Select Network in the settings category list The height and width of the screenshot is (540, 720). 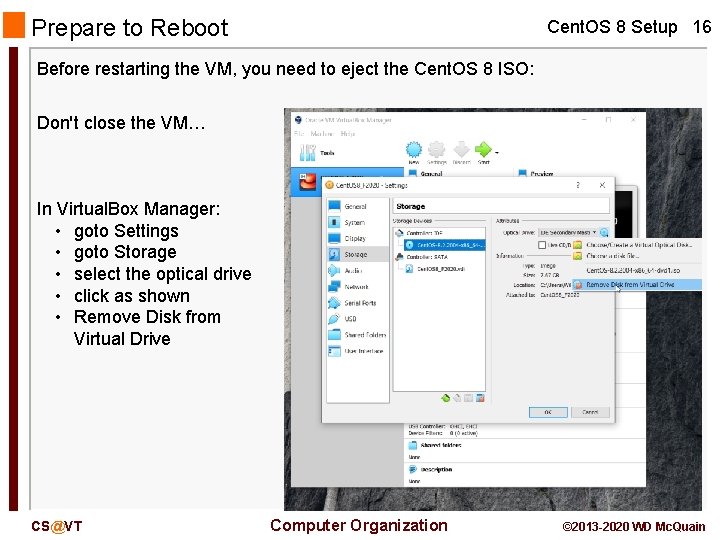point(358,287)
